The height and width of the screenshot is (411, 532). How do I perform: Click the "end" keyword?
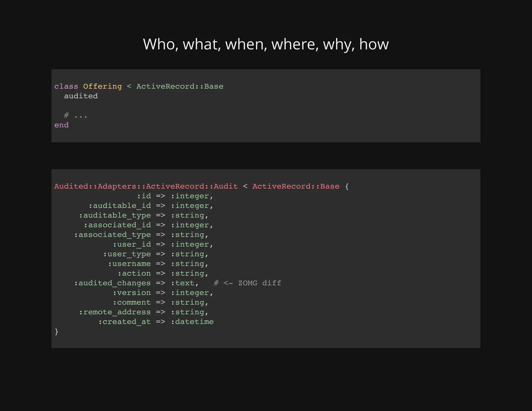(61, 125)
